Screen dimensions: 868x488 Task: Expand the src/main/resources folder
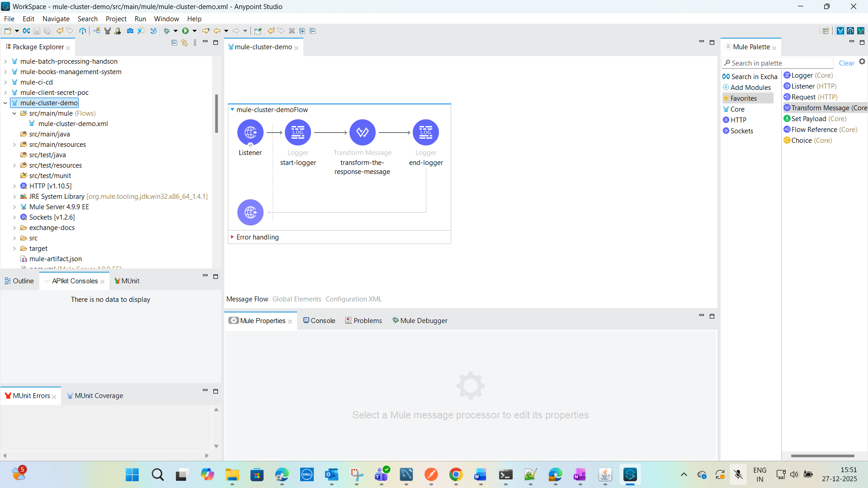(x=14, y=145)
